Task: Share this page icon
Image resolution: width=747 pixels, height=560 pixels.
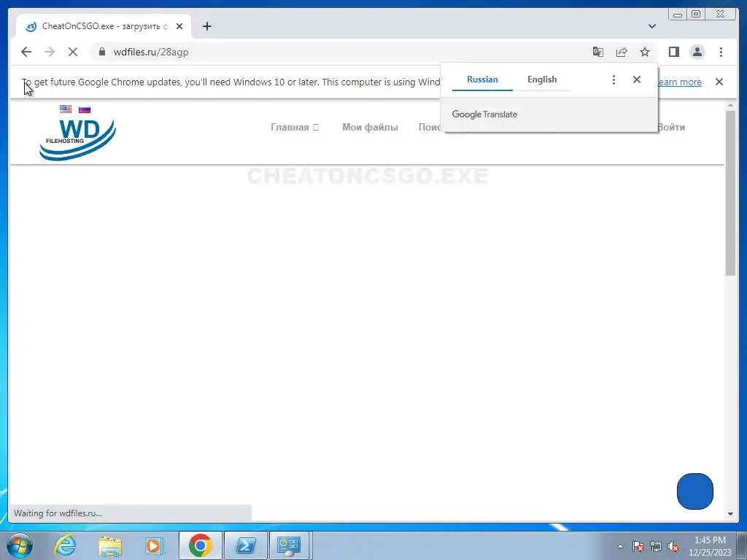Action: pos(622,52)
